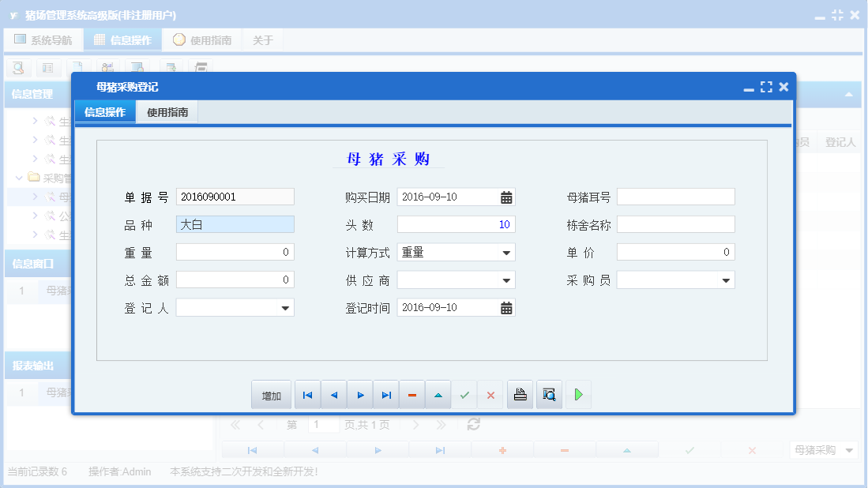The image size is (868, 488).
Task: Go to the previous record icon
Action: point(333,394)
